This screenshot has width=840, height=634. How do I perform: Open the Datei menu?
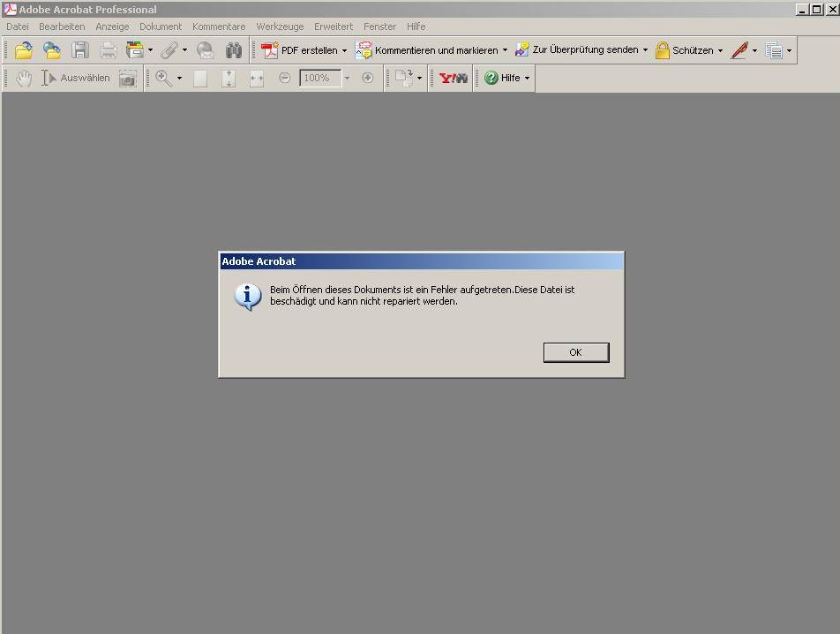pyautogui.click(x=18, y=26)
